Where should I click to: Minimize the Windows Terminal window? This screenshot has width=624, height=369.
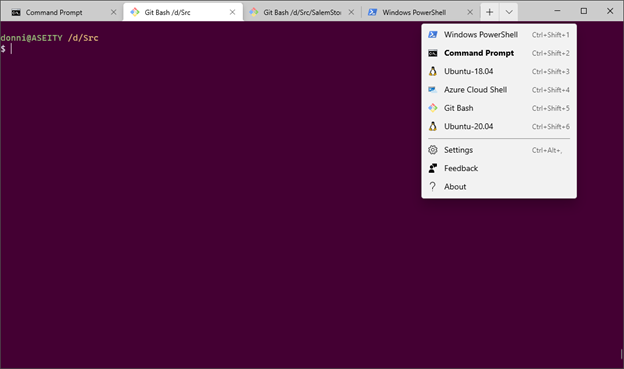point(557,11)
